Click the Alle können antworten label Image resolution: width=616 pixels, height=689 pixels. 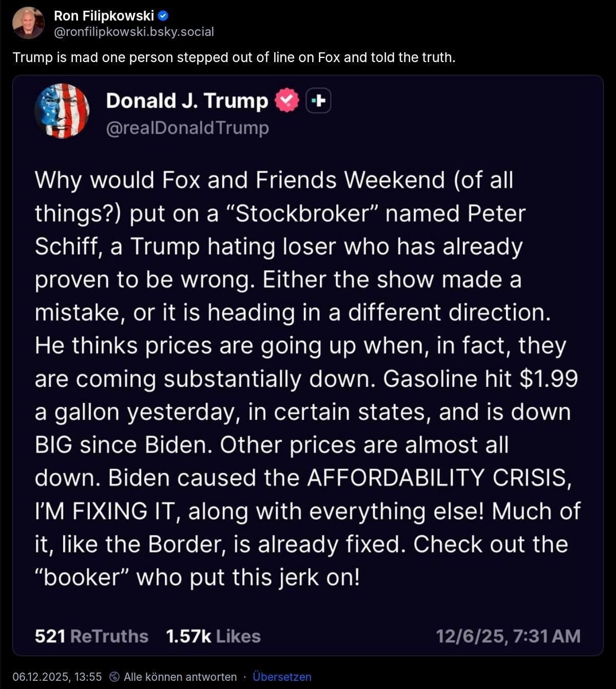tap(180, 677)
